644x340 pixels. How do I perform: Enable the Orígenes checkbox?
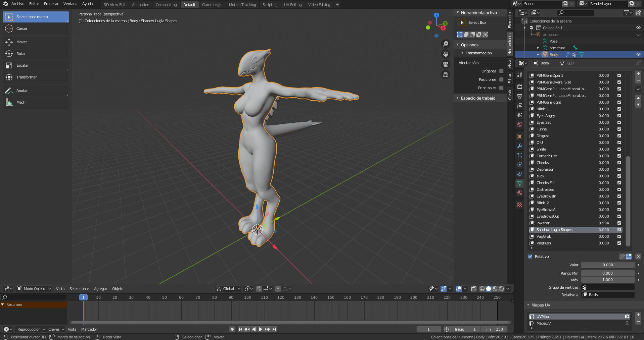coord(501,71)
